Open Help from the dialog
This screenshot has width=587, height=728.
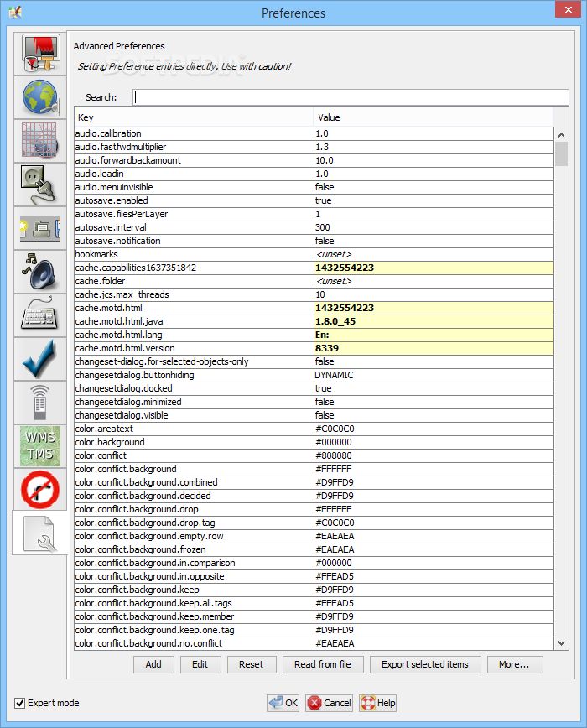pyautogui.click(x=377, y=703)
